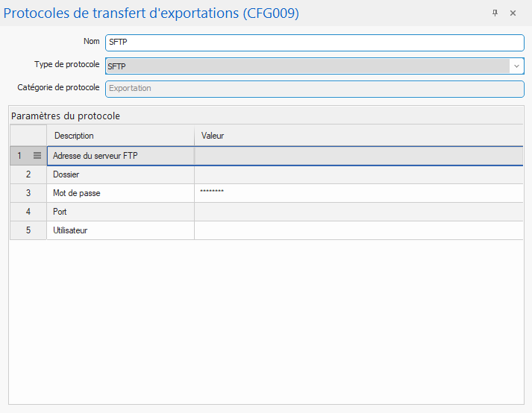The image size is (532, 413).
Task: Sort by the Valeur column header
Action: (x=358, y=136)
